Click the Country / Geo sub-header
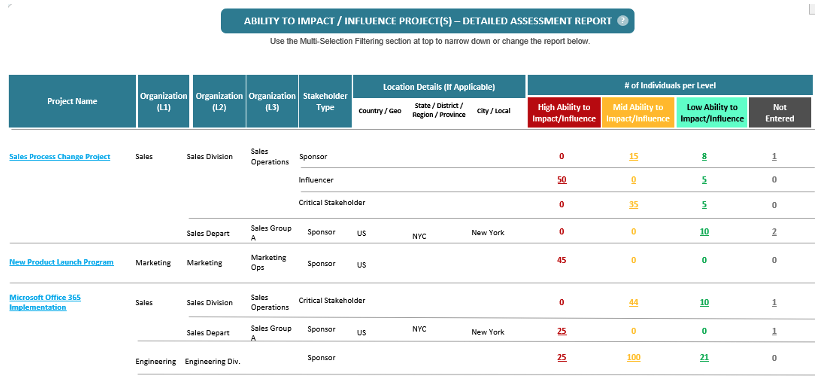Screen dimensions: 820x389 (x=380, y=110)
